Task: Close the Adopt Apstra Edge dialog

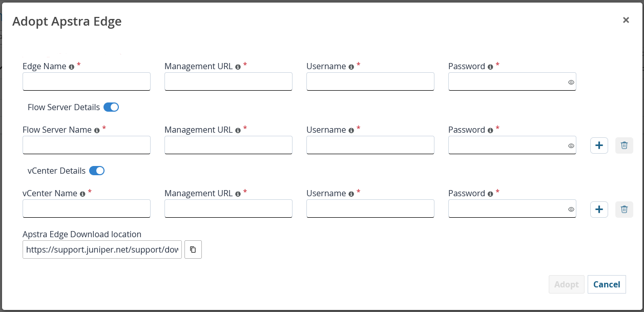Action: (x=626, y=20)
